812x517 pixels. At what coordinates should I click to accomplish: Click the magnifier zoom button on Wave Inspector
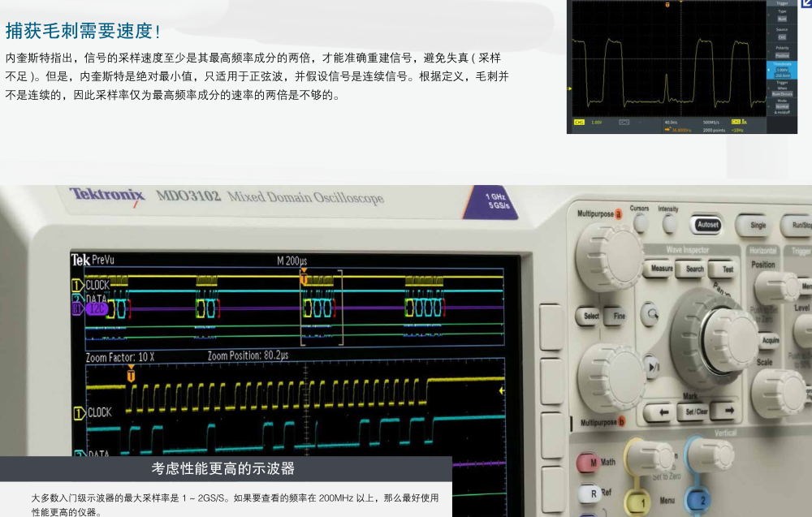coord(650,314)
